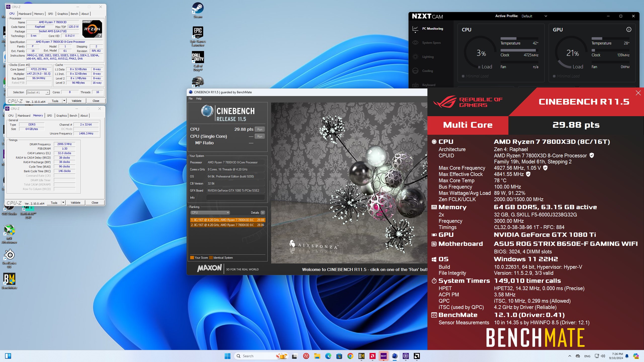This screenshot has width=644, height=362.
Task: Open File menu in Cinebench
Action: [191, 99]
